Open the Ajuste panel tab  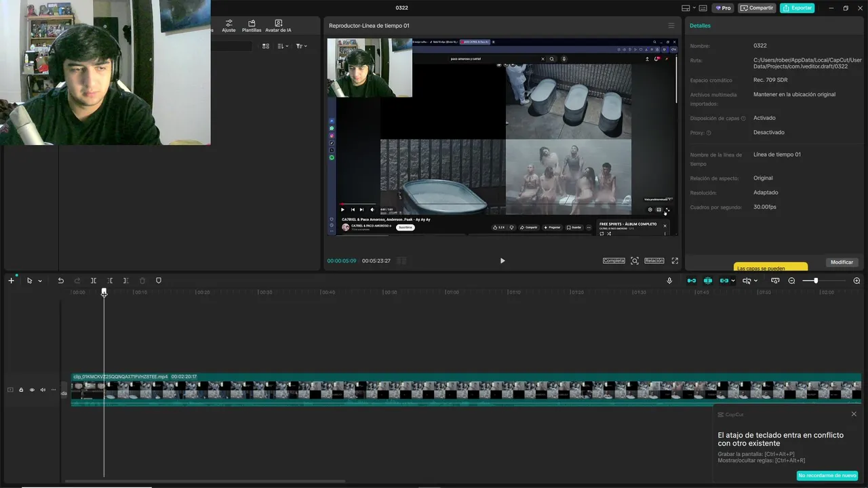tap(229, 26)
